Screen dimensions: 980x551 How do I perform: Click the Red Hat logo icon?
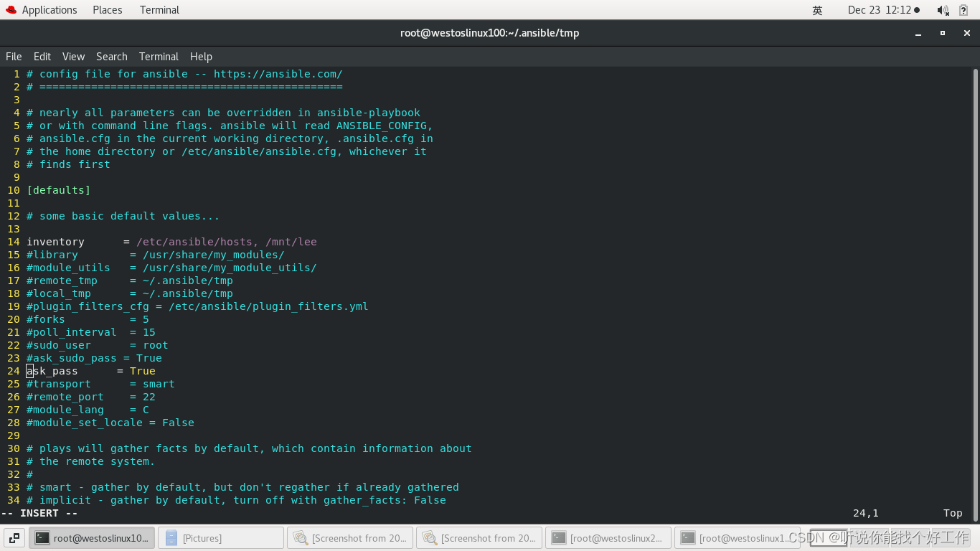(11, 10)
